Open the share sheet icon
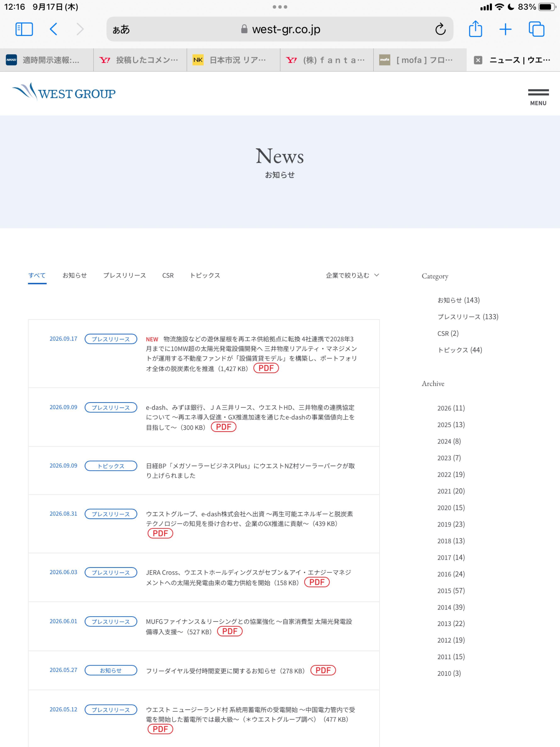 coord(475,29)
